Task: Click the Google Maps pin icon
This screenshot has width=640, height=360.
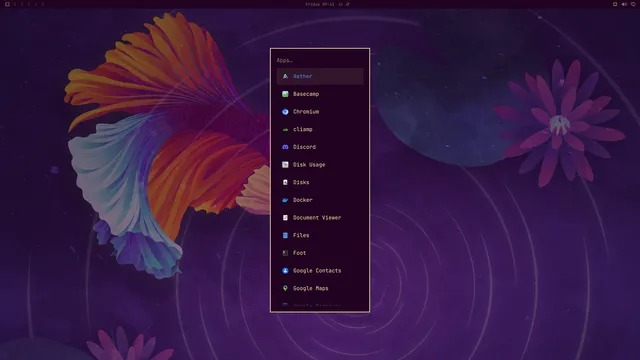Action: click(285, 288)
